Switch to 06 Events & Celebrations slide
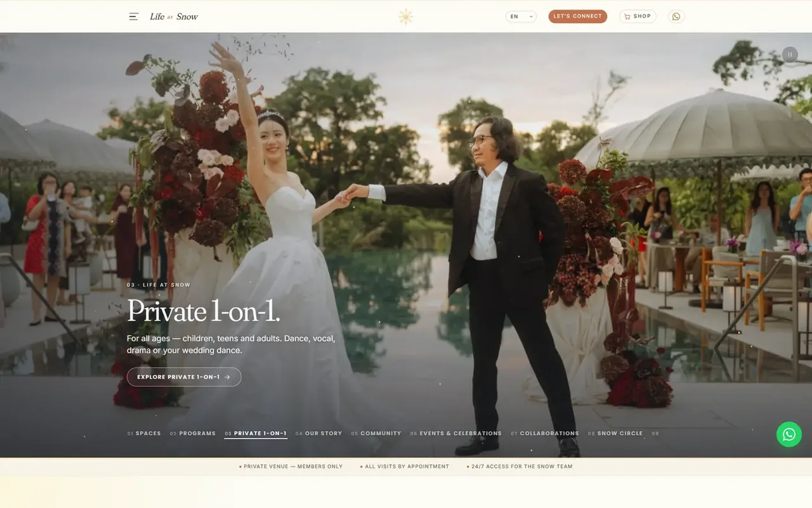 (x=455, y=434)
